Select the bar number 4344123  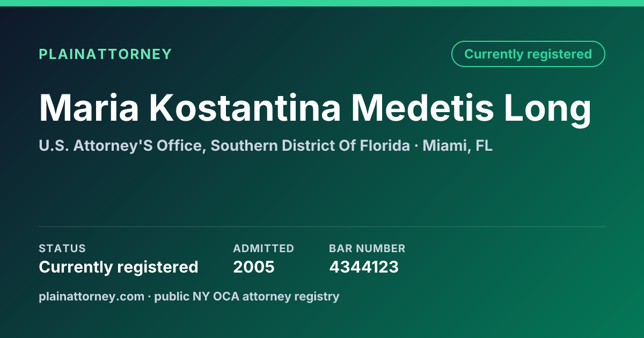click(x=364, y=267)
